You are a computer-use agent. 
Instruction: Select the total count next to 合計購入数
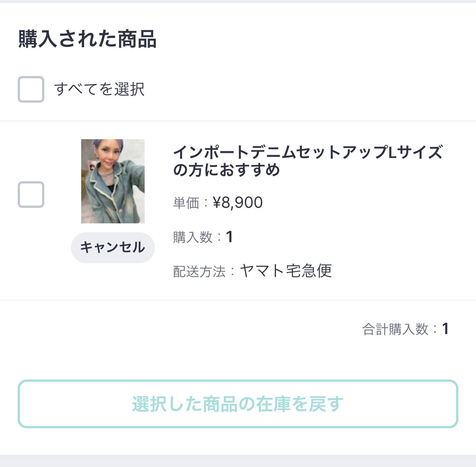[445, 329]
